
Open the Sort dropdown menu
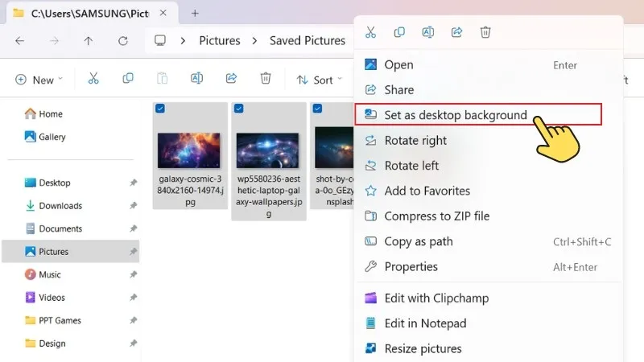pos(319,80)
